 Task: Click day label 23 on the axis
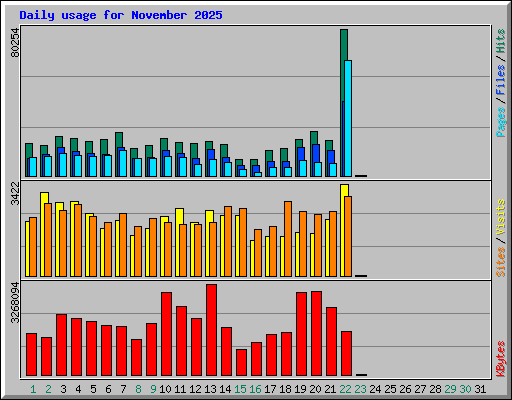pyautogui.click(x=360, y=389)
